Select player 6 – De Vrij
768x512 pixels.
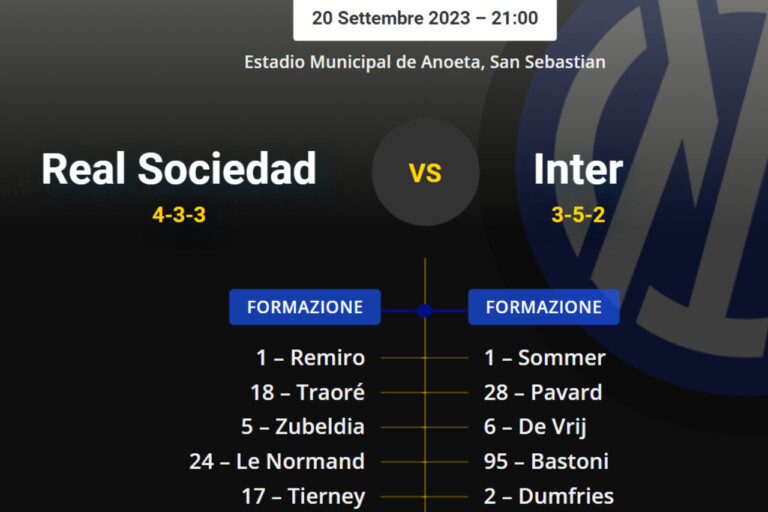(535, 427)
